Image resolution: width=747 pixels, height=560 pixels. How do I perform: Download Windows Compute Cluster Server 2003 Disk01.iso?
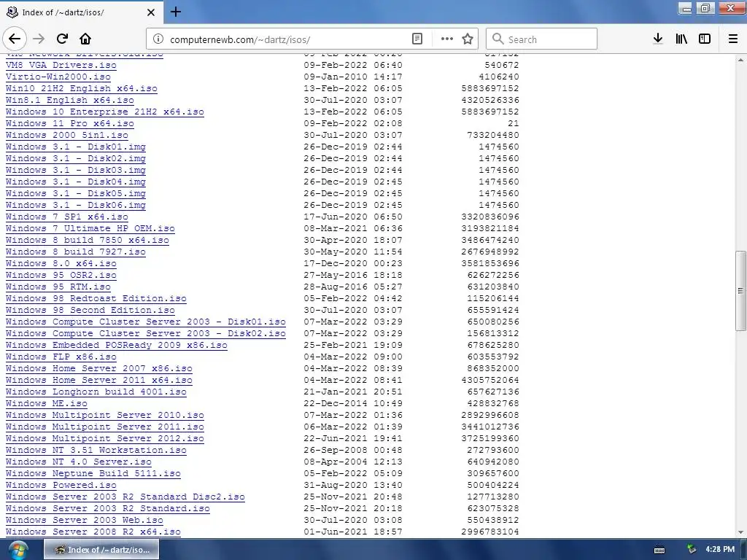[146, 322]
